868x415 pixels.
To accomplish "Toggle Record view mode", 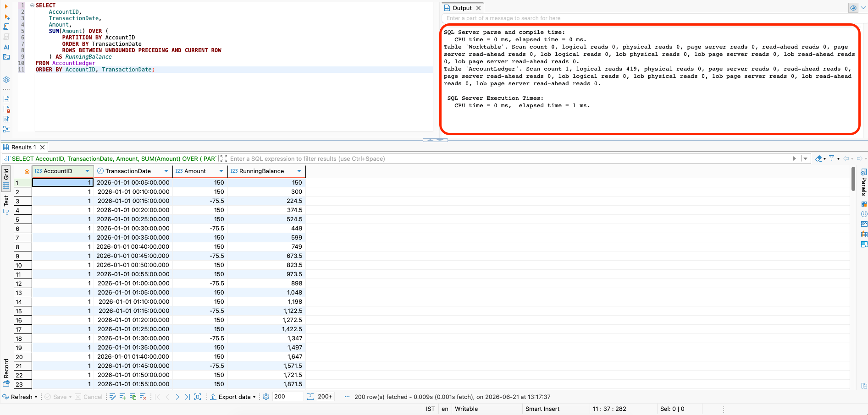I will click(6, 372).
